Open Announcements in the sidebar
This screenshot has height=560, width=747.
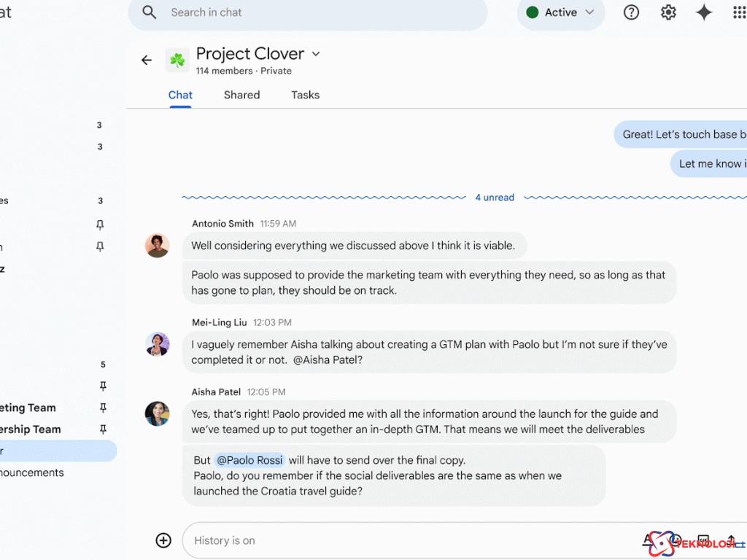[33, 472]
